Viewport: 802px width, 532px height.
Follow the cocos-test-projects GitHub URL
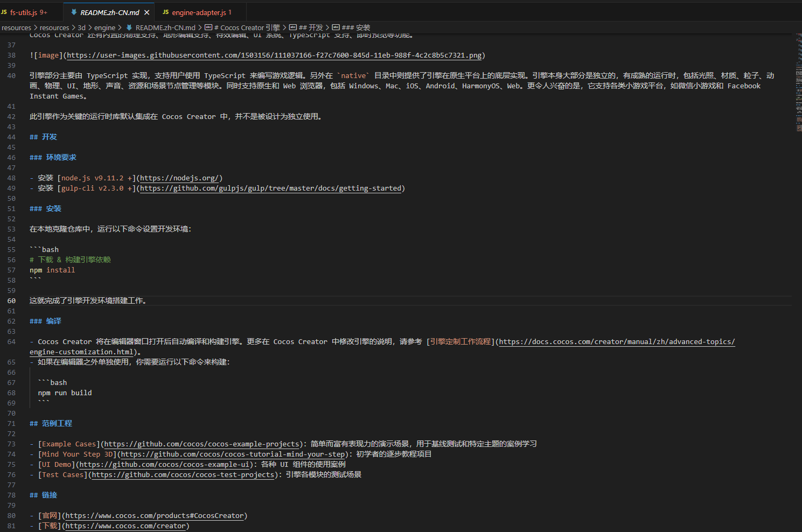click(183, 475)
